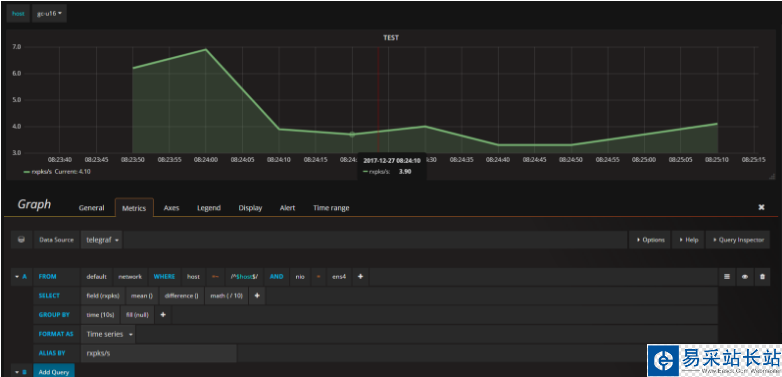The height and width of the screenshot is (377, 782).
Task: Open the gc-u16 host variable dropdown
Action: (49, 13)
